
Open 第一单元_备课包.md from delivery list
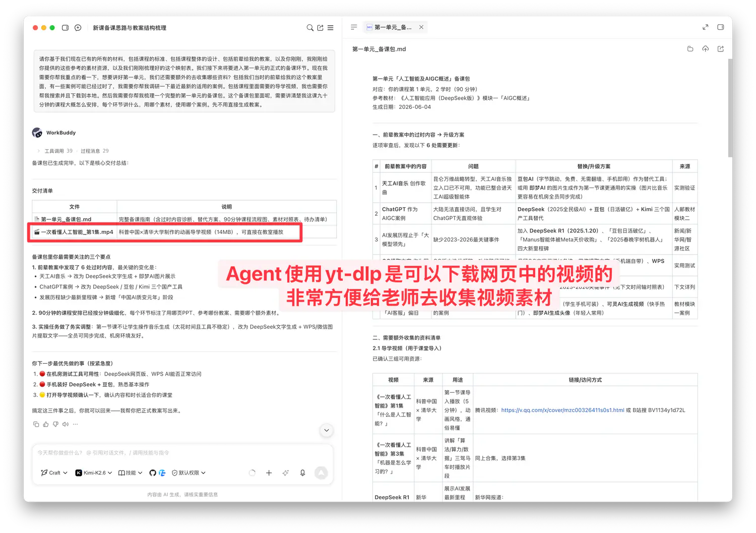coord(66,219)
